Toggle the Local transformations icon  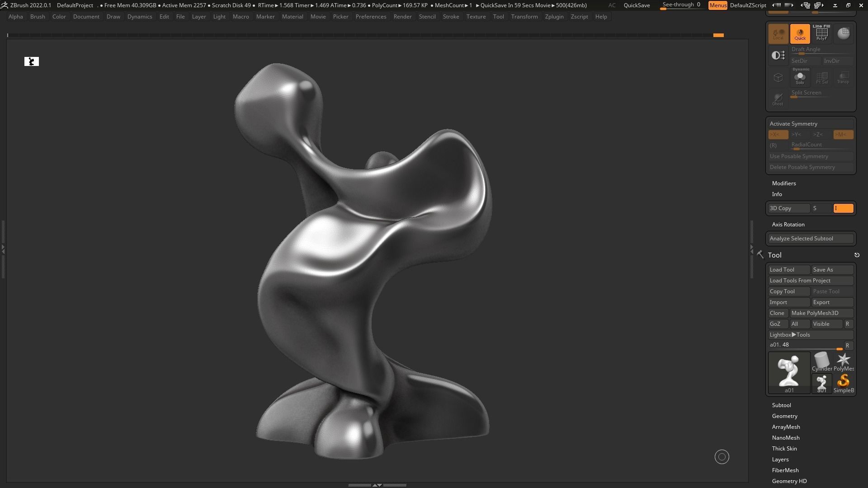[x=778, y=34]
